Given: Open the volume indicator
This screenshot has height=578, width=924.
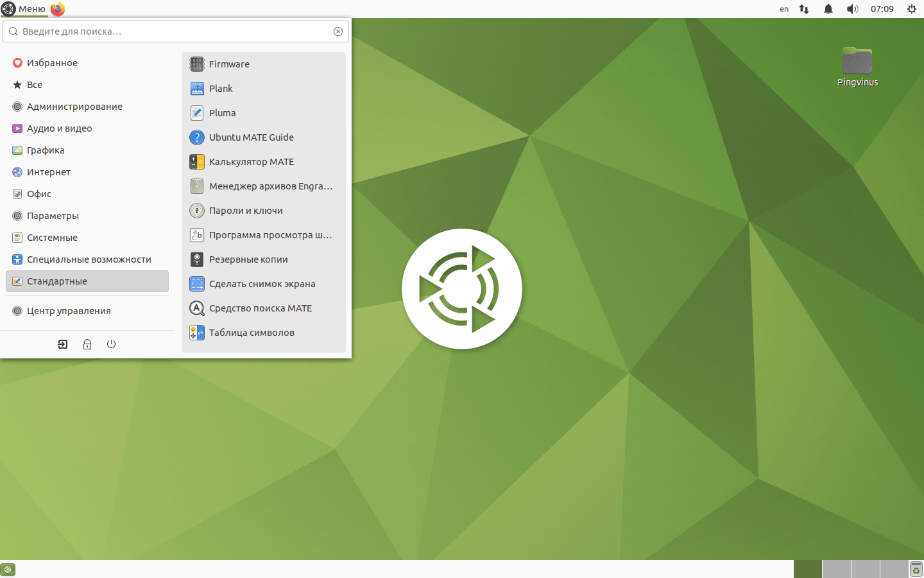Looking at the screenshot, I should click(852, 9).
